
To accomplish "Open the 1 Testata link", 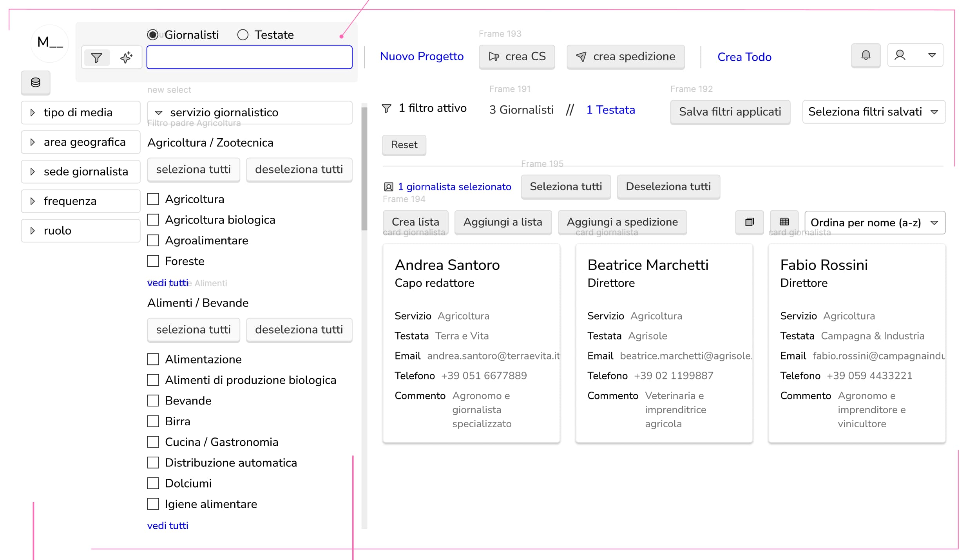I will coord(610,110).
